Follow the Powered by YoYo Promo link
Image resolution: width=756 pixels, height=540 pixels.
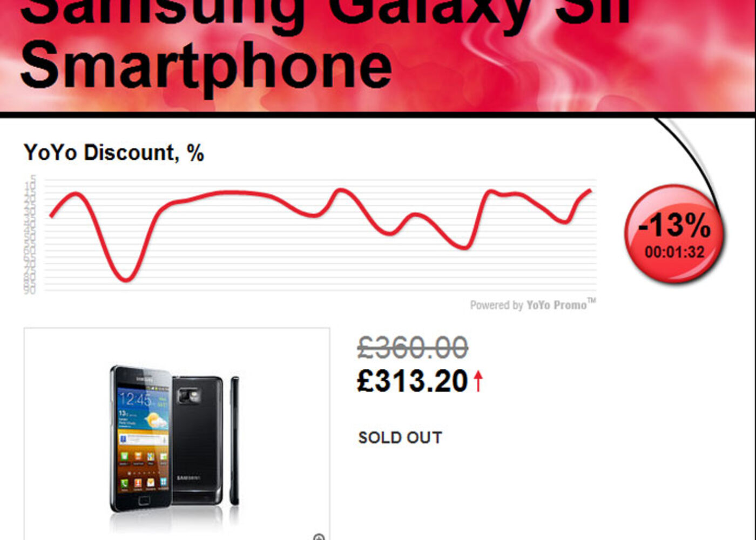coord(533,305)
